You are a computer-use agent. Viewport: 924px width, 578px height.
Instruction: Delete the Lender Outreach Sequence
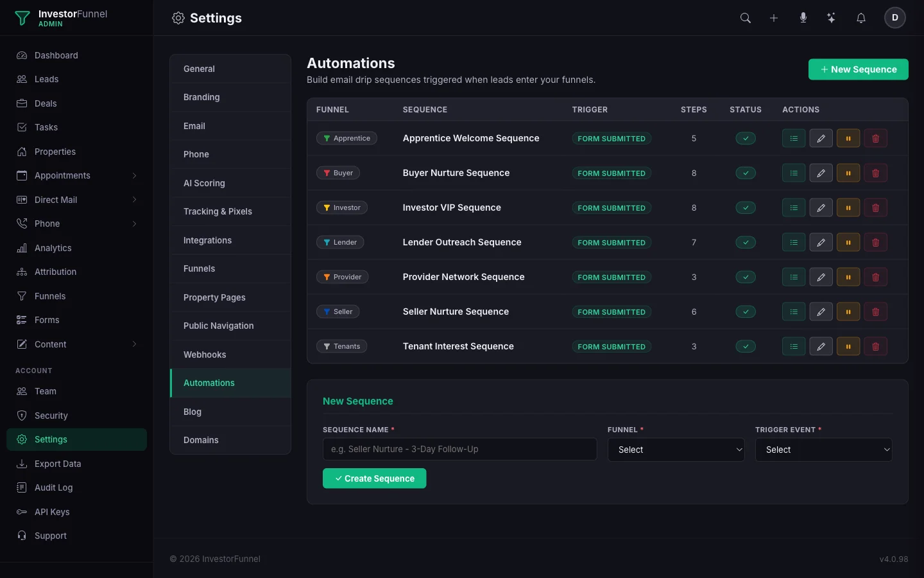tap(876, 243)
